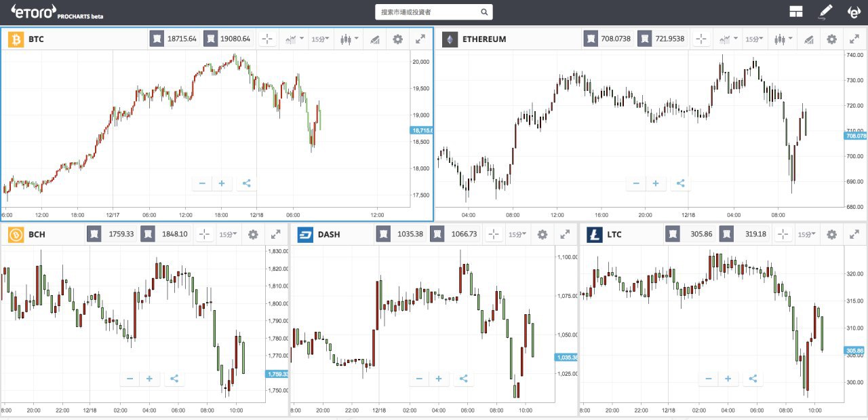Share the BTC chart
Viewport: 868px width, 420px height.
247,183
